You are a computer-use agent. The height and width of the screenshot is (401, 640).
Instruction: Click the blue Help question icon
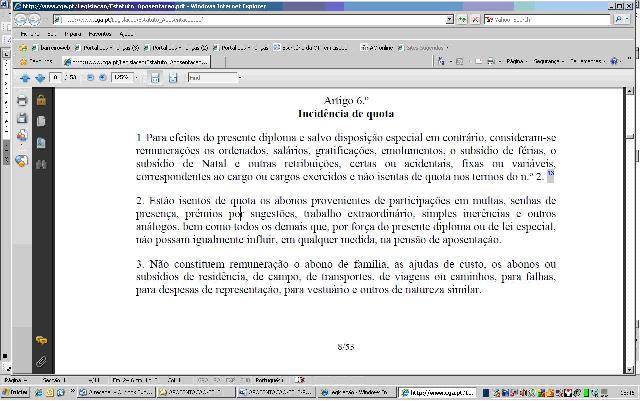click(614, 61)
